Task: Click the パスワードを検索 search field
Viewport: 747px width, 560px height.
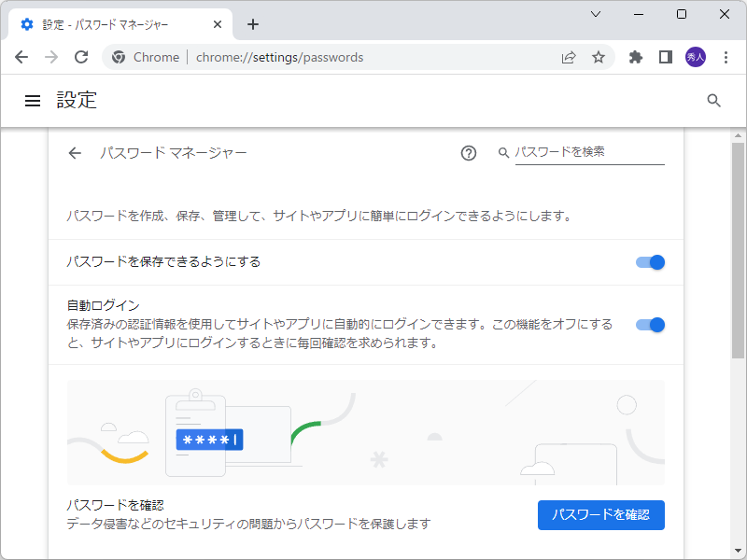Action: coord(590,152)
